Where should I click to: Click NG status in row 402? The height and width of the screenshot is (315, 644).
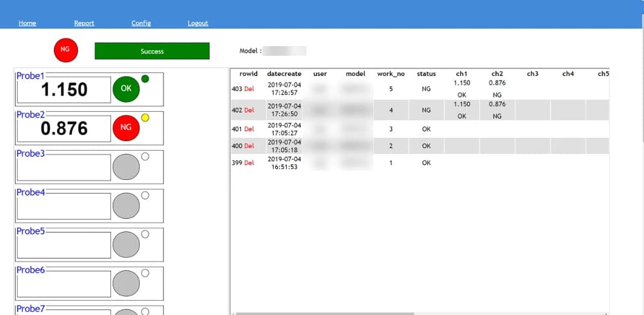427,110
